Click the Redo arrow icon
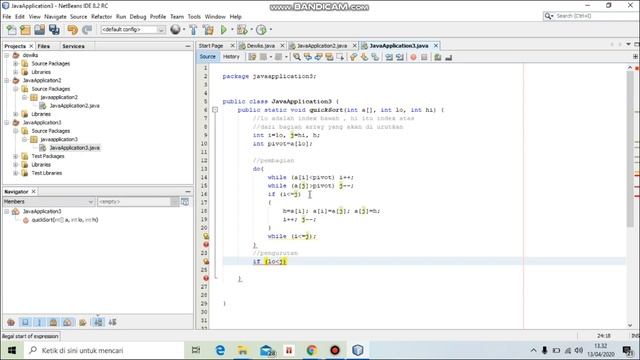The height and width of the screenshot is (360, 640). (87, 30)
